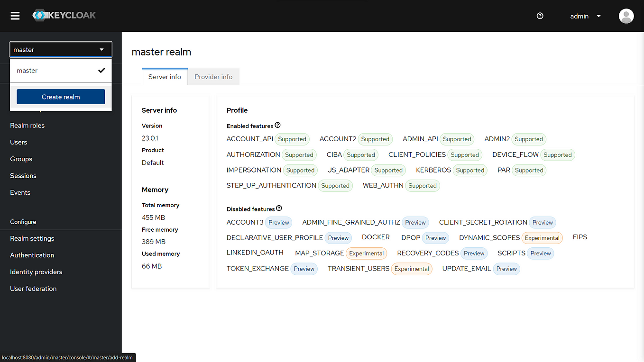Click the CLIENT_POLICIES feature label
The width and height of the screenshot is (644, 362).
[x=417, y=154]
